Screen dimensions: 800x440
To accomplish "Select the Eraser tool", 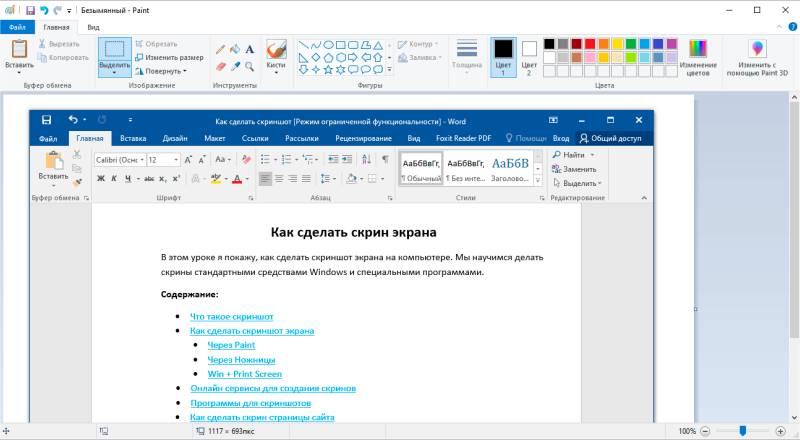I will click(x=220, y=66).
